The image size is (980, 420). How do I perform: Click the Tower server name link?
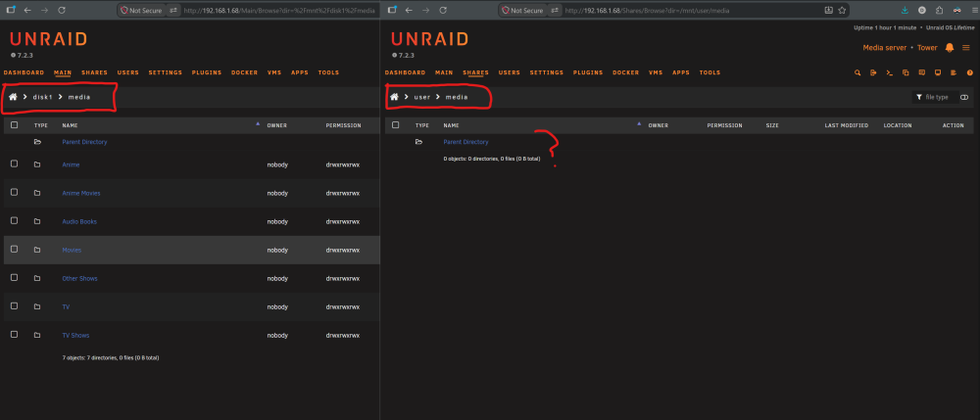coord(927,48)
